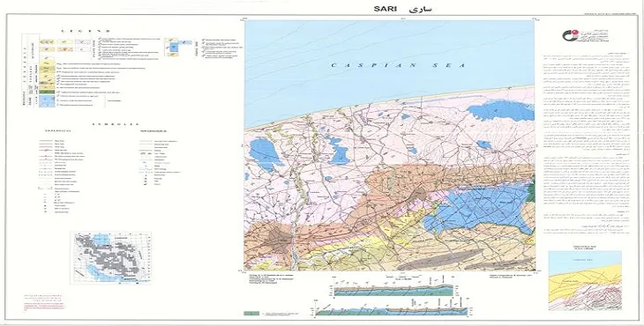
Task: Open the tectonic inset map thumbnail
Action: [x=585, y=280]
